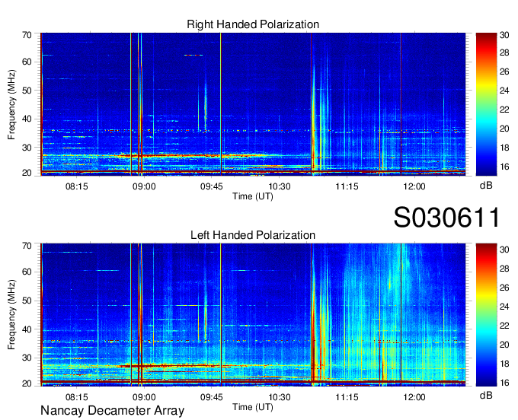
Task: Click the "22" dB tick on Right Handed color bar
Action: pyautogui.click(x=504, y=110)
